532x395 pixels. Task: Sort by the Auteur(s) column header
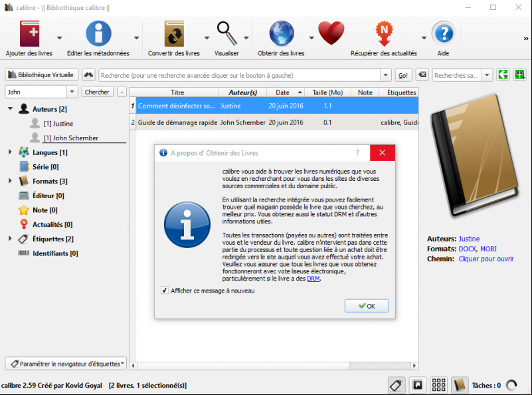click(242, 92)
